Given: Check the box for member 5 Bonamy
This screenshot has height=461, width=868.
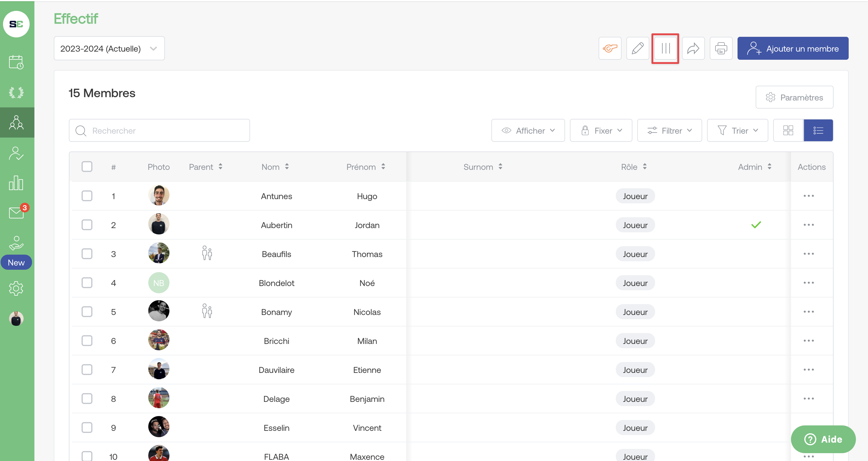Looking at the screenshot, I should (87, 312).
